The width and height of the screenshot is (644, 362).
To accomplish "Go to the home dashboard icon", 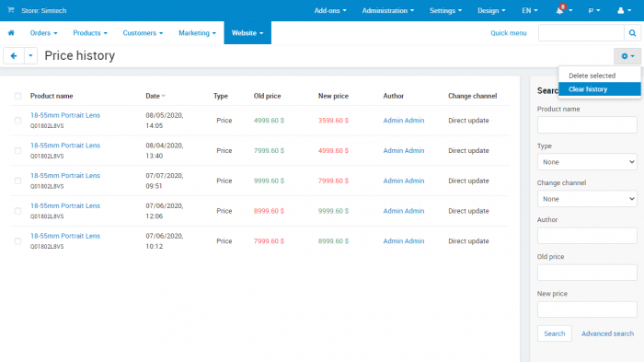I will [11, 33].
